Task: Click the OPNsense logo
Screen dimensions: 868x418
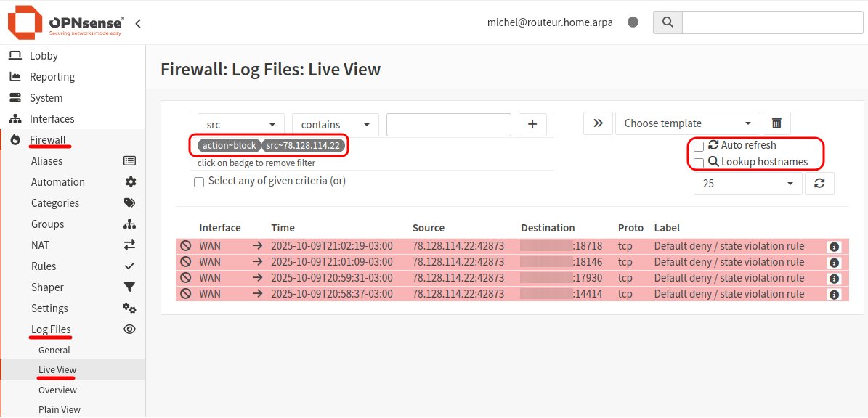Action: click(x=65, y=22)
